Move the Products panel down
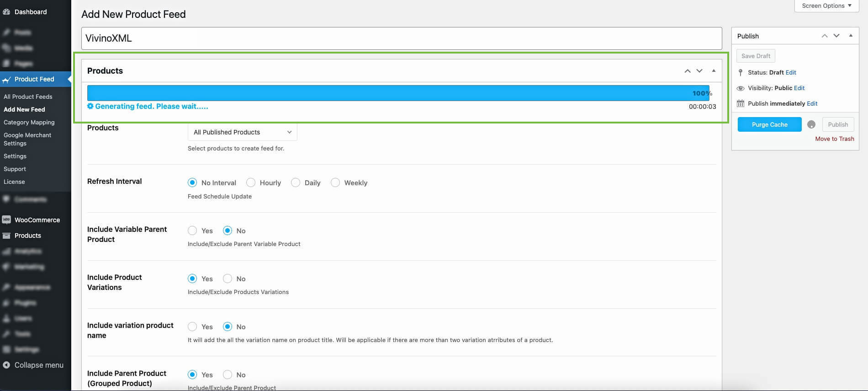Image resolution: width=868 pixels, height=391 pixels. coord(699,71)
